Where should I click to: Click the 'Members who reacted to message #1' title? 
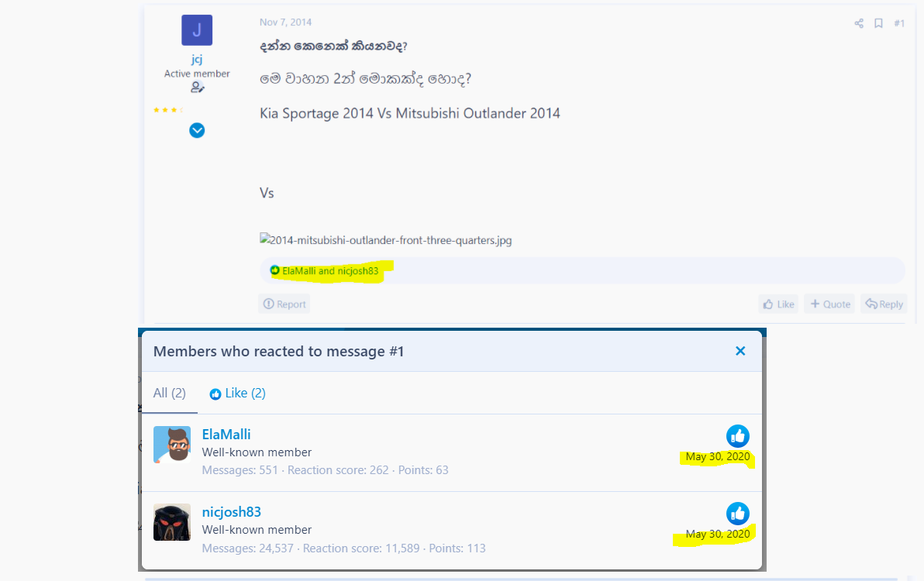(279, 352)
